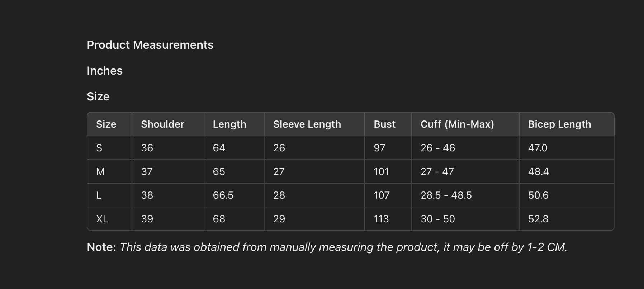Click the Inches unit label
This screenshot has width=644, height=289.
[x=105, y=71]
